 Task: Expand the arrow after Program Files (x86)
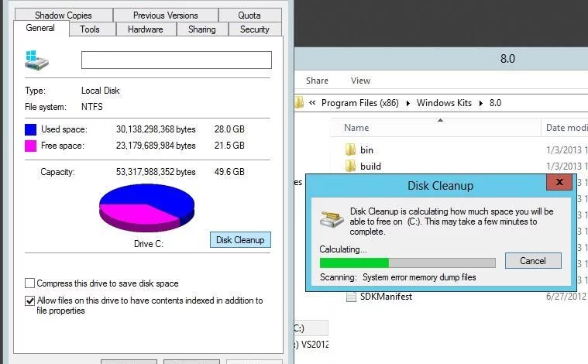coord(408,103)
